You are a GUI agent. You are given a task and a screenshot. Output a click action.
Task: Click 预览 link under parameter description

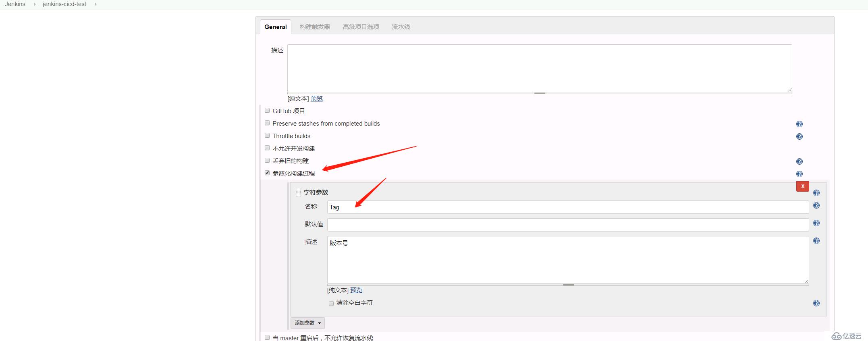(x=356, y=290)
